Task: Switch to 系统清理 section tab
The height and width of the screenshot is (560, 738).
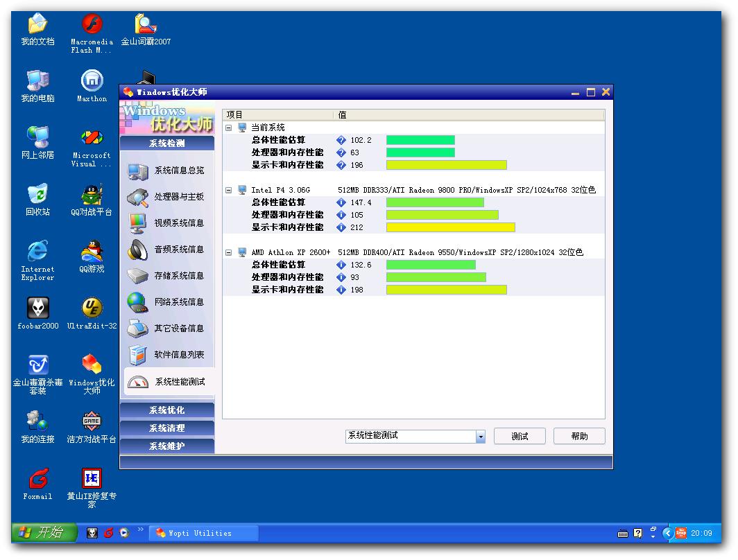Action: point(167,428)
